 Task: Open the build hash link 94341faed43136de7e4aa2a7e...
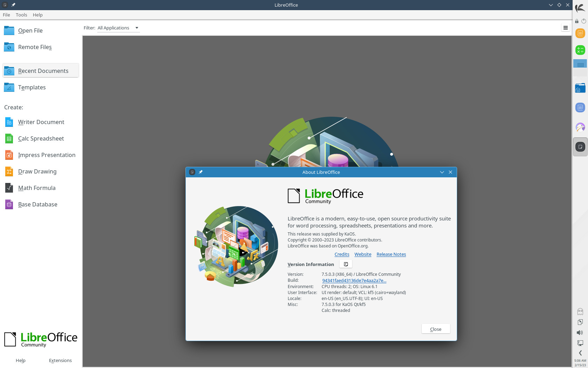[354, 280]
